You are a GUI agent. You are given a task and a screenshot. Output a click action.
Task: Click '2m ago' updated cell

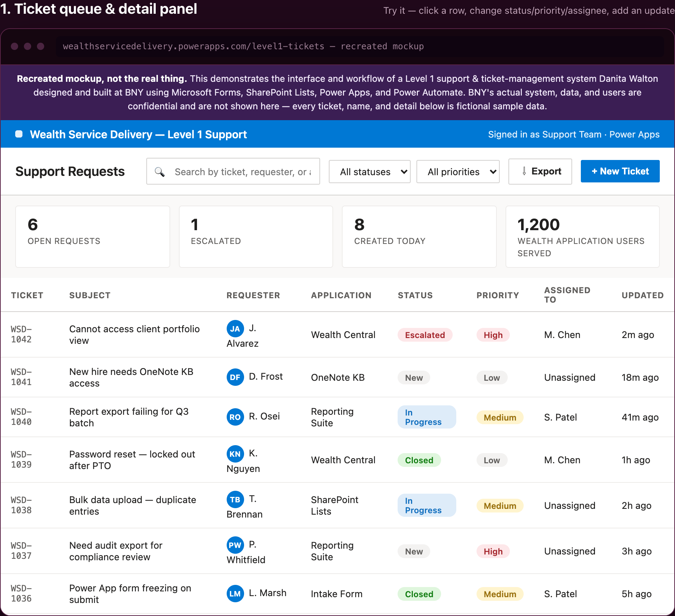(638, 335)
